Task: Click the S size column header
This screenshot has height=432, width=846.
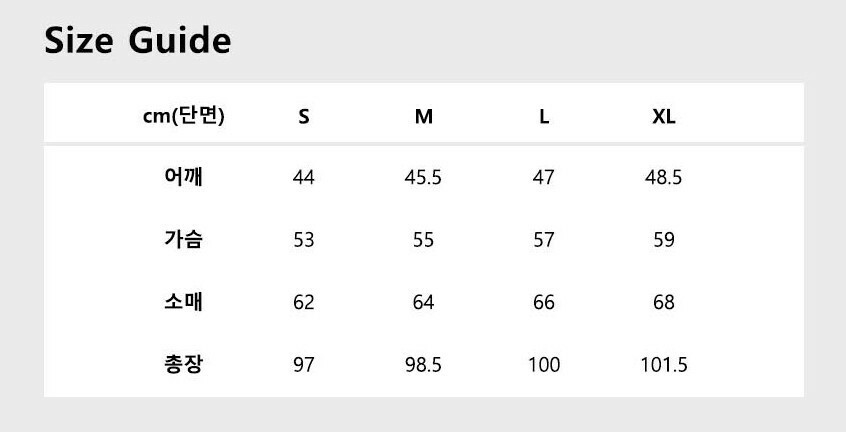Action: [x=304, y=116]
